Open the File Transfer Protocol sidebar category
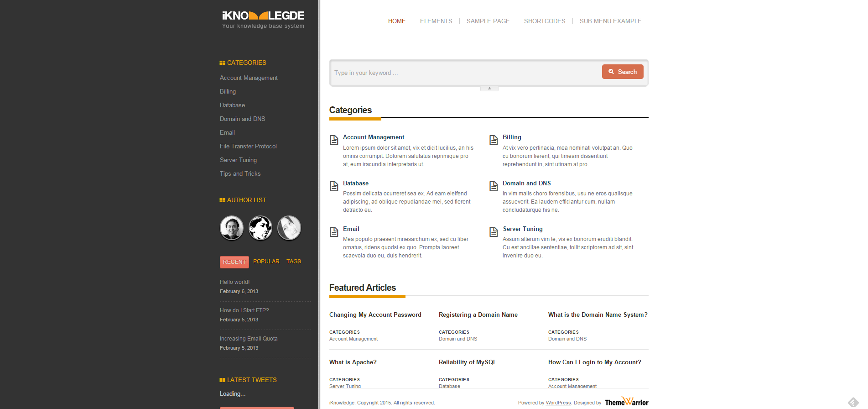The image size is (868, 409). tap(248, 147)
